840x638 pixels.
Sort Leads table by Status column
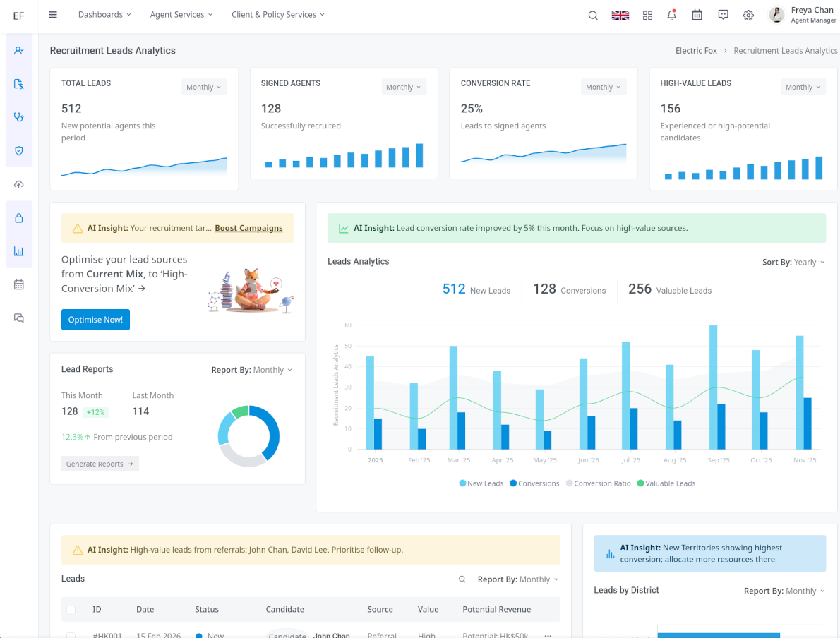tap(207, 610)
